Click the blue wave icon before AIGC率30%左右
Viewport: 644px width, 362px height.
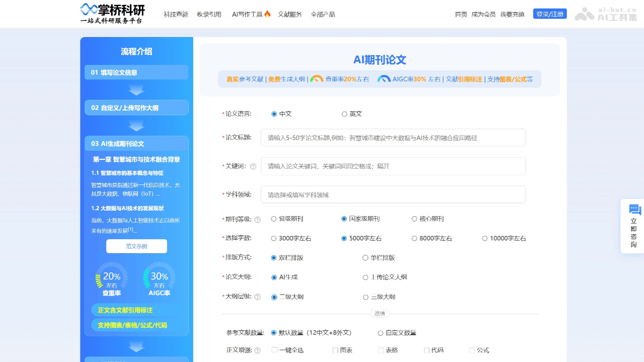[384, 79]
